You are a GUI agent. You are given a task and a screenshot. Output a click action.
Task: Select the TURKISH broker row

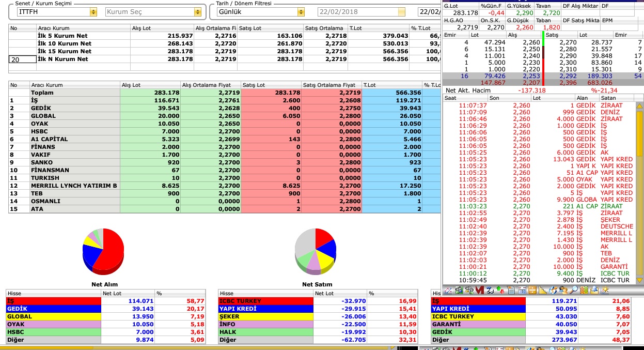pyautogui.click(x=225, y=178)
